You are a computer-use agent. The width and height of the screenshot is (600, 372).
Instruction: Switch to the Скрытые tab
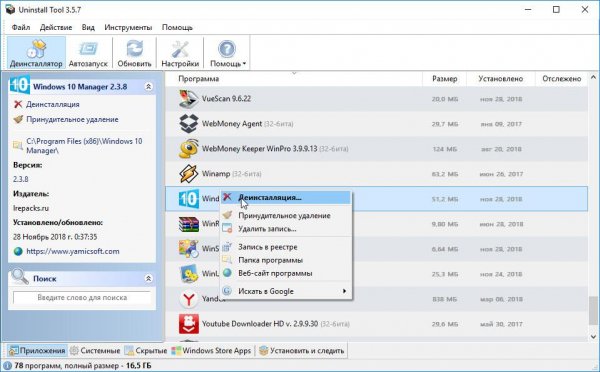coord(146,351)
